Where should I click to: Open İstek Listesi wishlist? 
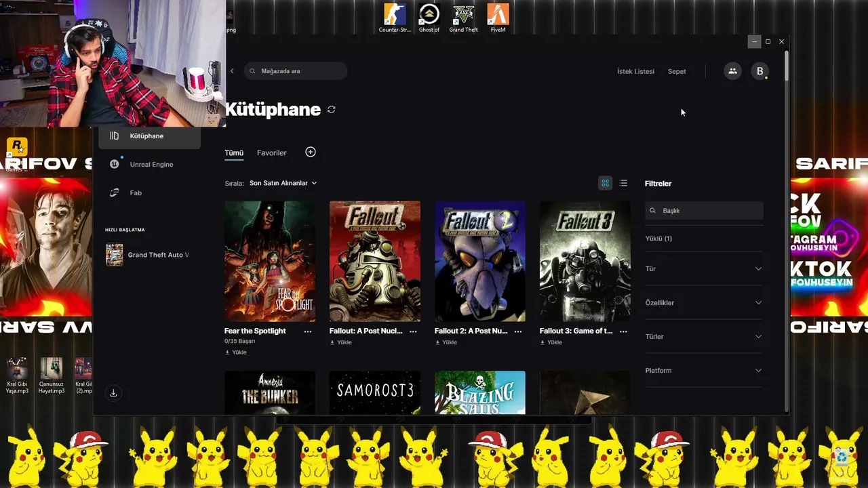pos(635,71)
